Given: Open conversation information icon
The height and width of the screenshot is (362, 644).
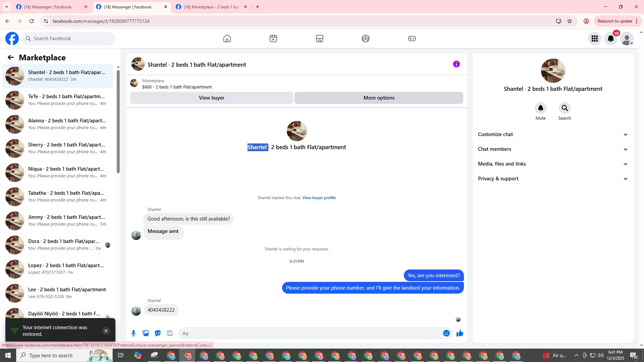Looking at the screenshot, I should 457,64.
